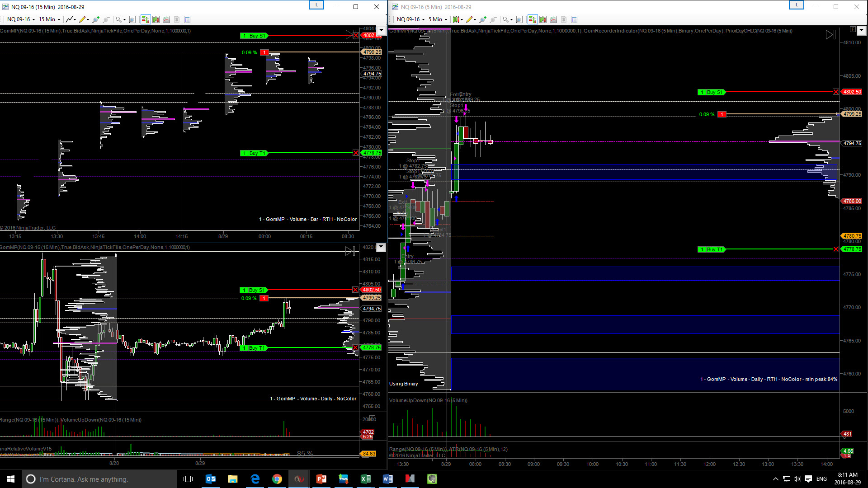Toggle fixed scale F on 5 Min chart
This screenshot has height=488, width=868.
[852, 29]
